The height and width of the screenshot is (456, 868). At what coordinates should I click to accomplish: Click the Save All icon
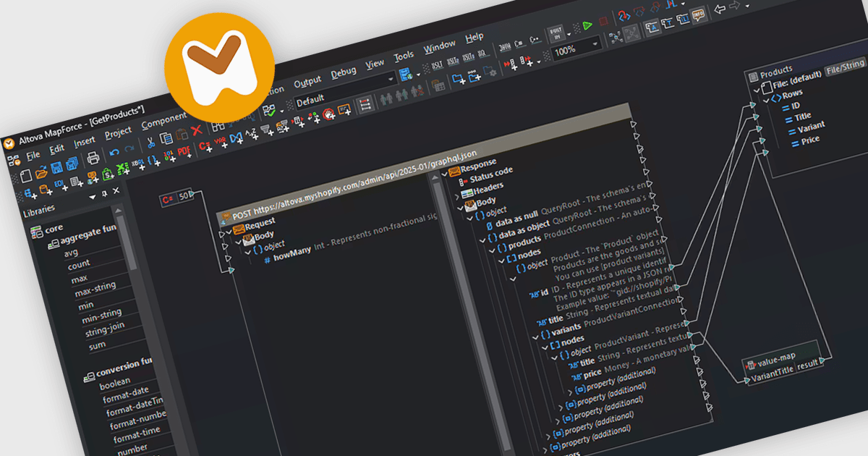[72, 163]
